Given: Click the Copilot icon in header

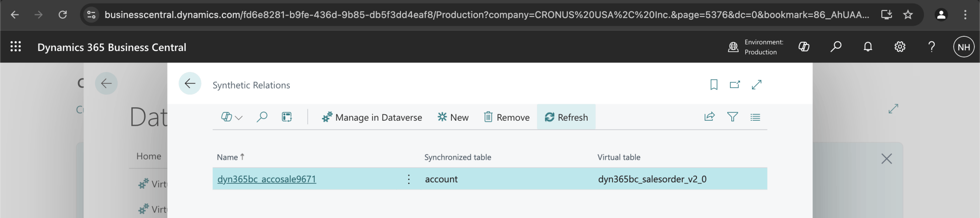Looking at the screenshot, I should tap(804, 47).
